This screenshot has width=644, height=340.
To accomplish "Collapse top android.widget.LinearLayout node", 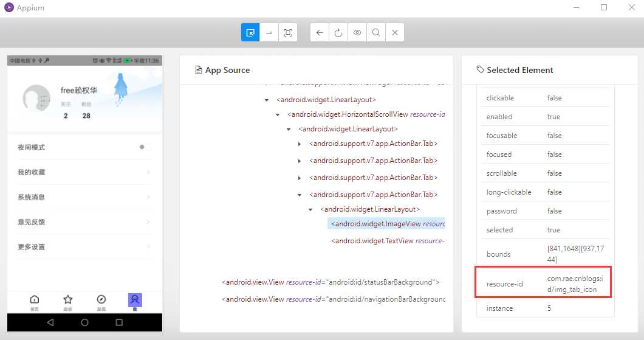I will pos(267,100).
